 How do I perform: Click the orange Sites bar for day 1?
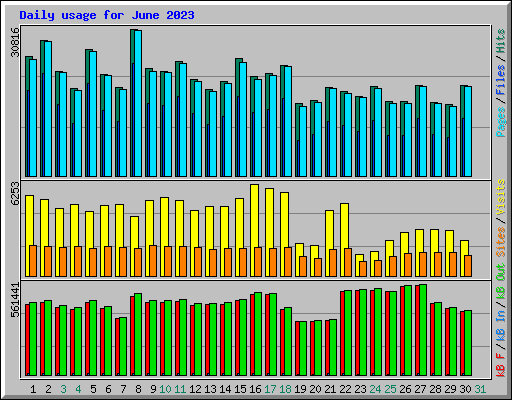coord(33,261)
